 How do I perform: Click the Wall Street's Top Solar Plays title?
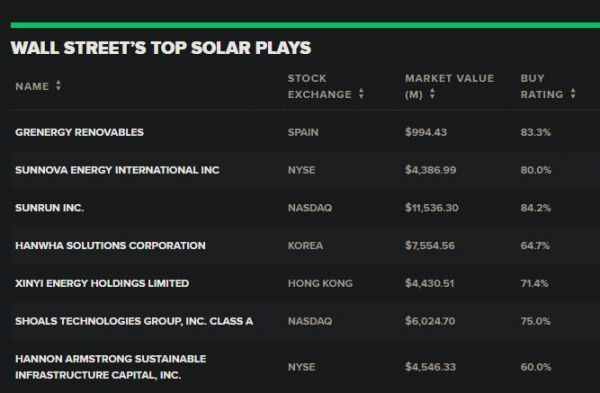(161, 48)
